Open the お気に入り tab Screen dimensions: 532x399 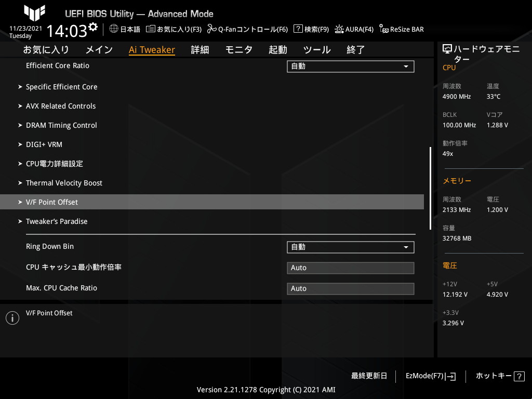(x=46, y=50)
